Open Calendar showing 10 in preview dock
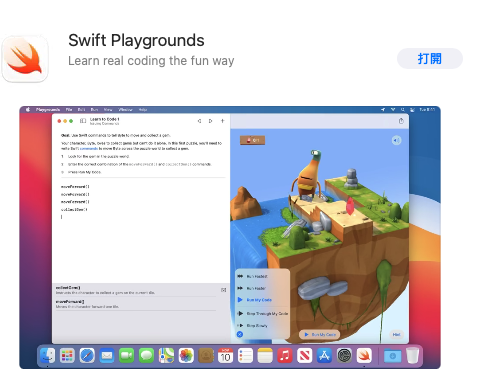This screenshot has width=477, height=386. click(x=225, y=356)
